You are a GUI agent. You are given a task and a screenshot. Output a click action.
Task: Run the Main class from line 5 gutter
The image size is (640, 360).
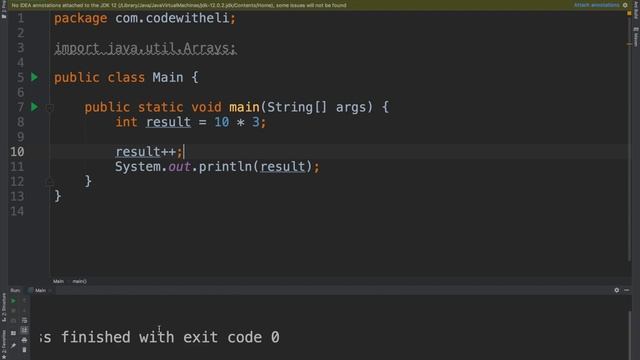(35, 77)
